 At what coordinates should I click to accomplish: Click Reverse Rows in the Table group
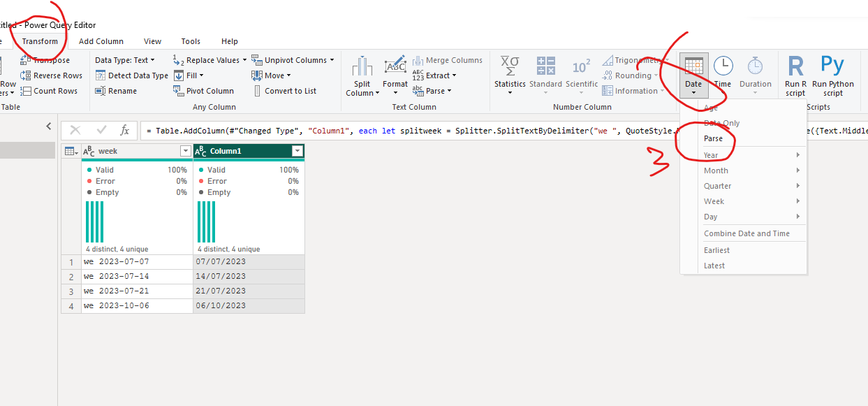coord(52,75)
